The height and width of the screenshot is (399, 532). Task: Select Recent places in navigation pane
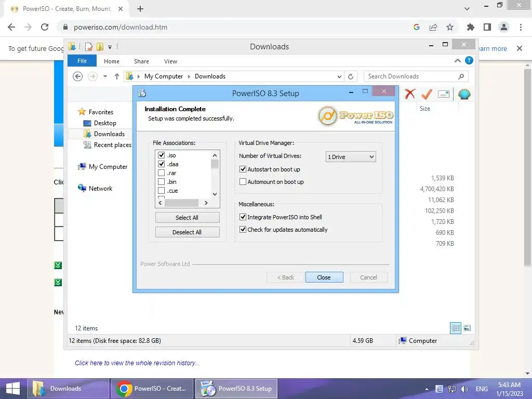[x=112, y=144]
